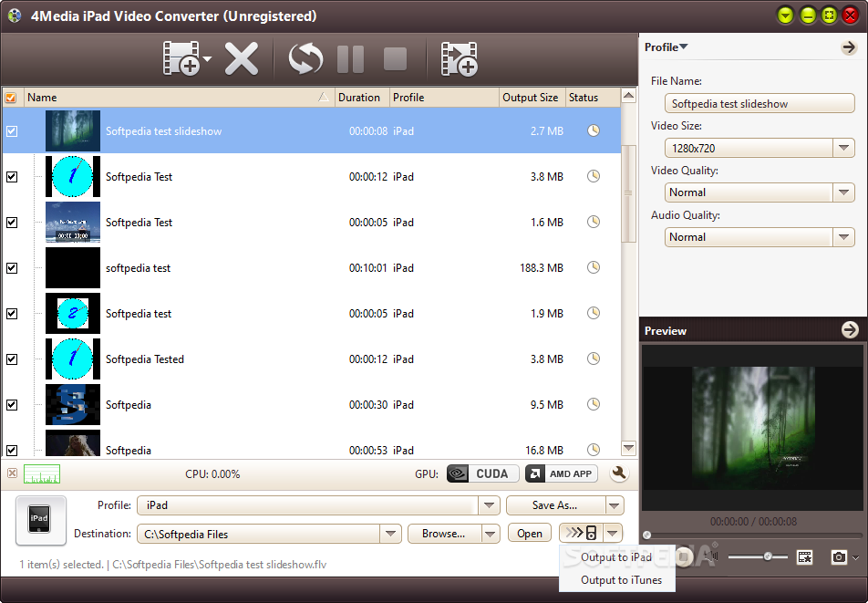Screen dimensions: 868x603
Task: Click the Pause toolbar icon
Action: 350,58
